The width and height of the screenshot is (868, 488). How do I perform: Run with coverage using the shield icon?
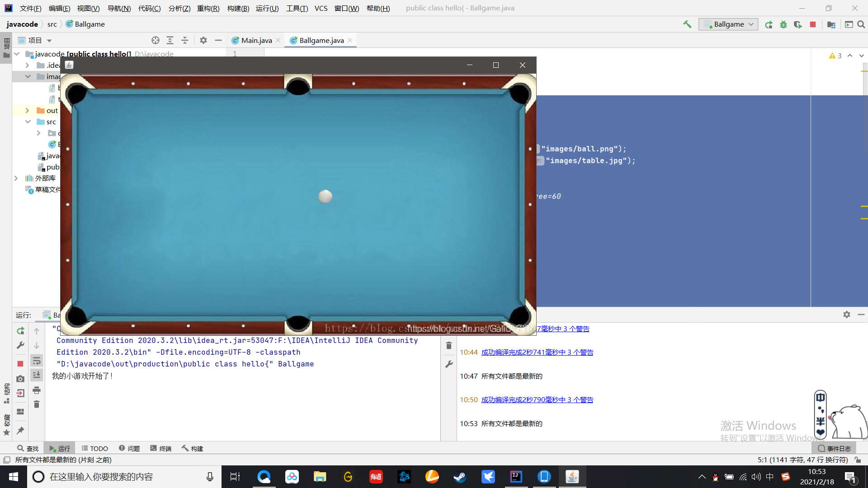798,25
